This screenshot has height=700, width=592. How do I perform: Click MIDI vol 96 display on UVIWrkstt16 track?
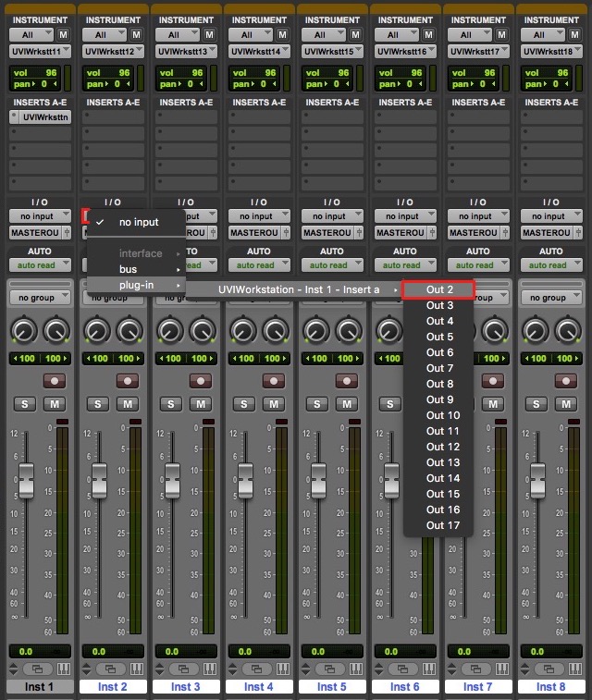coord(401,73)
